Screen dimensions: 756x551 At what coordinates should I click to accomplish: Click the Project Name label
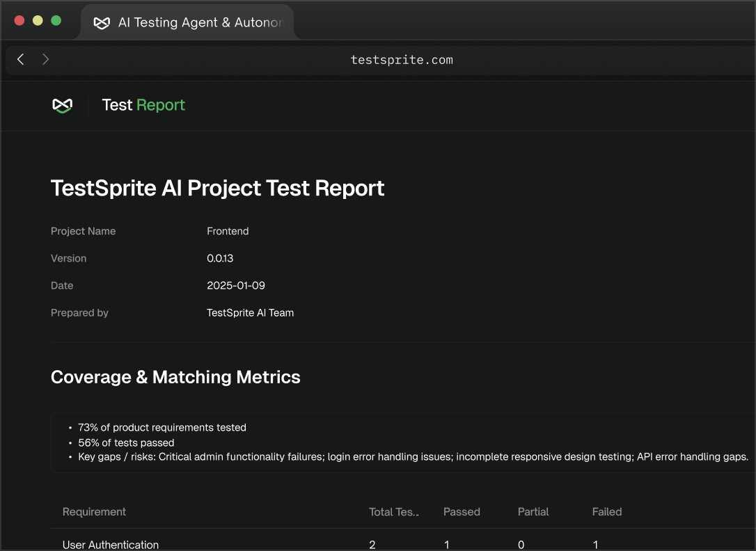[83, 231]
